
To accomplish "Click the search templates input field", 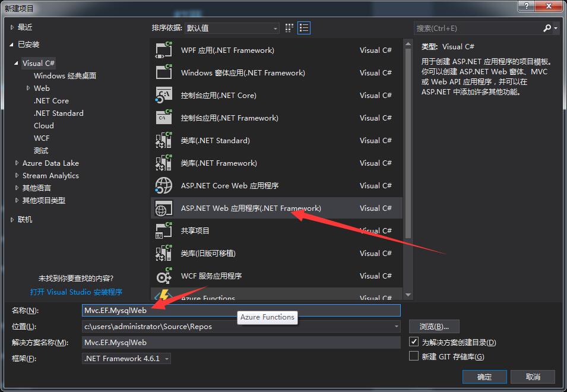I will (477, 28).
